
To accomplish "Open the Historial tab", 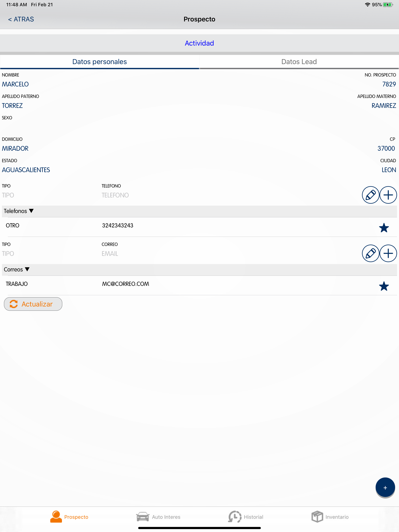I will pyautogui.click(x=246, y=517).
